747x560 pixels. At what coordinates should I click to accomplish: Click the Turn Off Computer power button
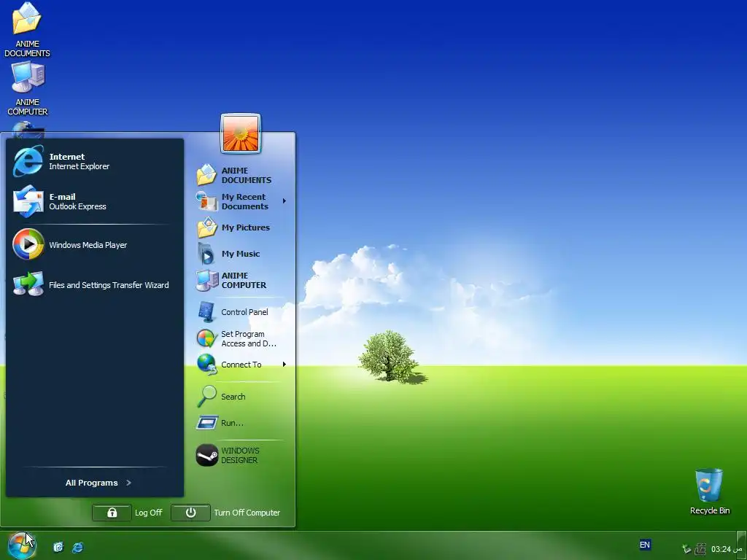tap(190, 513)
